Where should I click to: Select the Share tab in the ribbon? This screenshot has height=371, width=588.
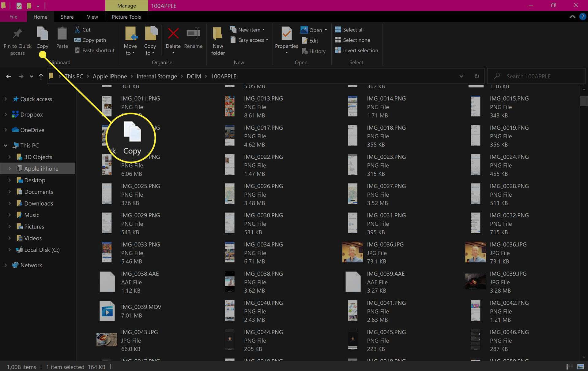click(x=67, y=17)
